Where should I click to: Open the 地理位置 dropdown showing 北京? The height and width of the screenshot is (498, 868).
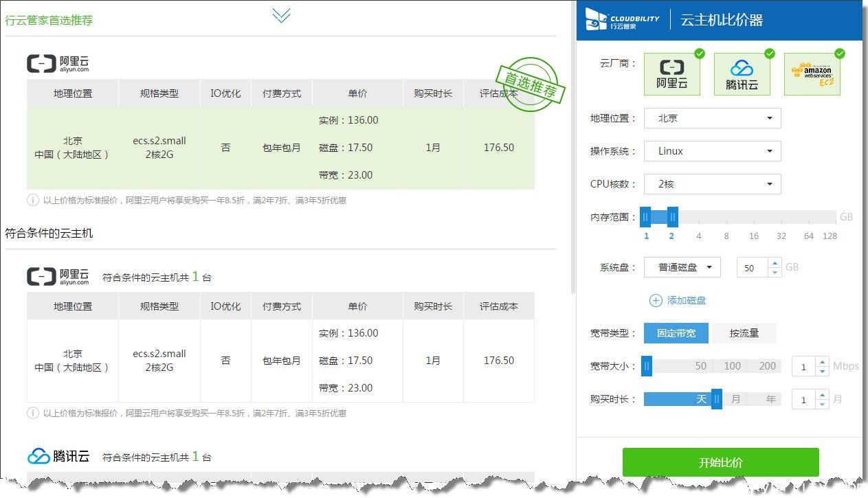(712, 118)
